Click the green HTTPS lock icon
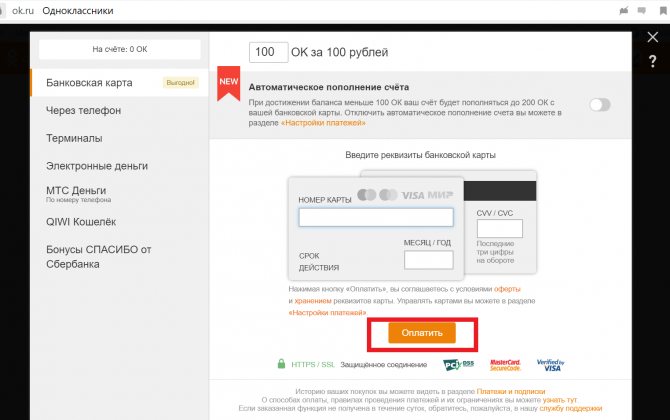The image size is (670, 420). coord(281,364)
